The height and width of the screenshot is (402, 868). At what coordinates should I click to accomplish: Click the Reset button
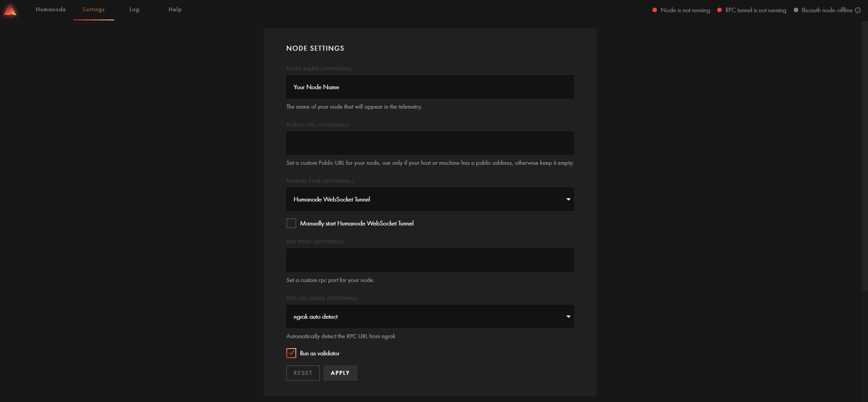tap(303, 373)
